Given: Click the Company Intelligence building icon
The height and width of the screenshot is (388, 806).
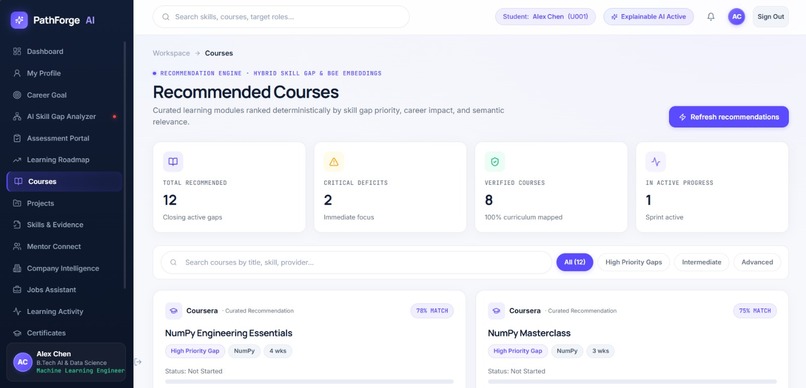Looking at the screenshot, I should coord(17,268).
